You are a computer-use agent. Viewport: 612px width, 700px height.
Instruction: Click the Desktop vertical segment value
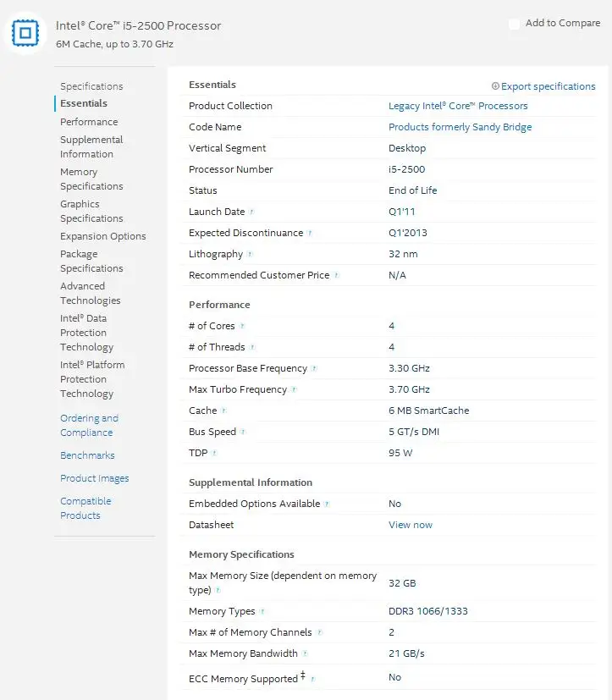pos(407,148)
